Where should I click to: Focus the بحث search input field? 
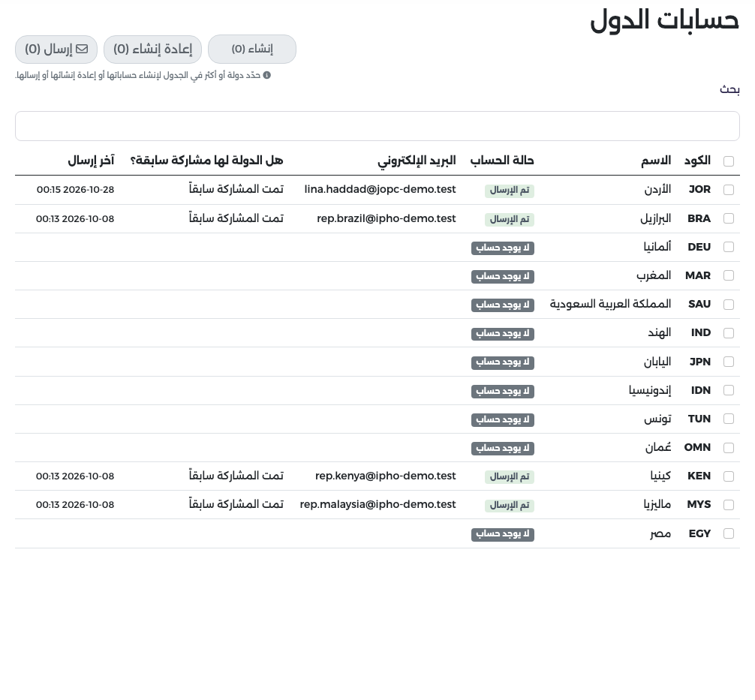tap(377, 126)
